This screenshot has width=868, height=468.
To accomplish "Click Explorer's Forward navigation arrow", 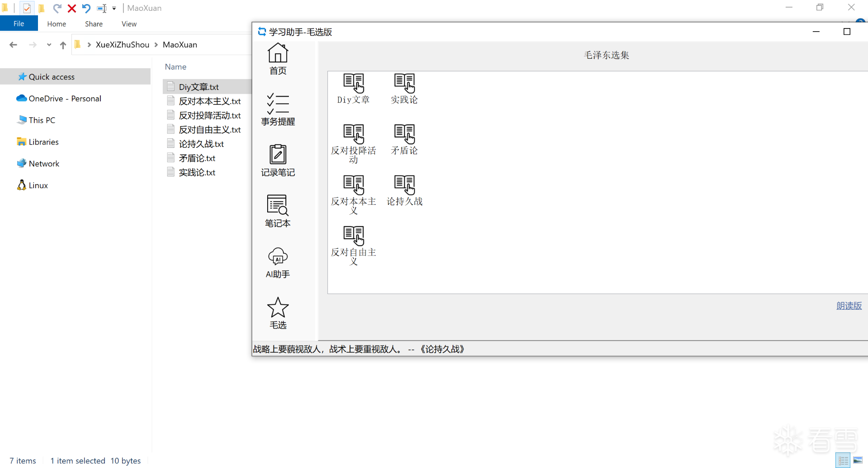I will tap(33, 45).
